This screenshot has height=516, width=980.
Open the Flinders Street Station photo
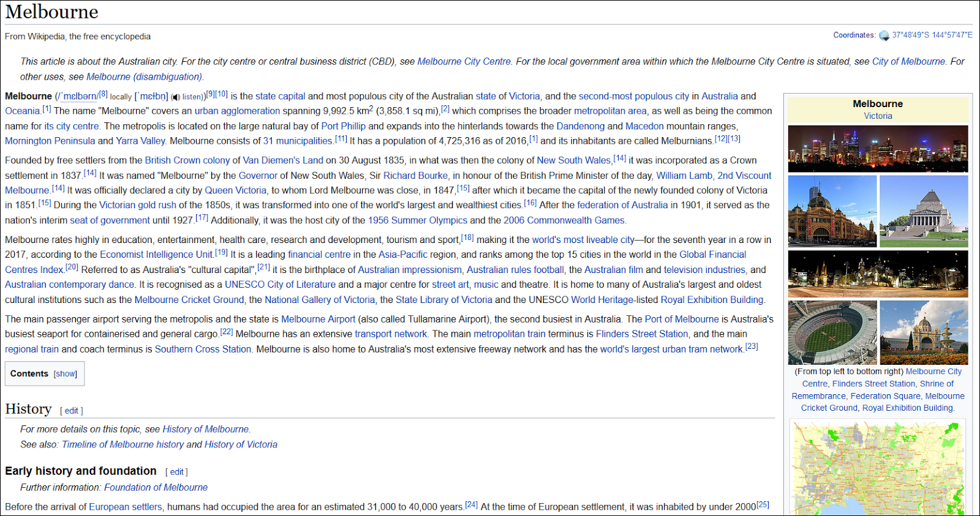pos(832,211)
